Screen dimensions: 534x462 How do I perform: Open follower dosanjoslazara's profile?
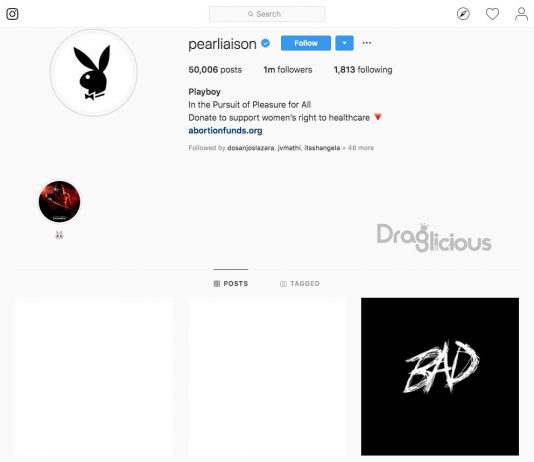[x=251, y=148]
